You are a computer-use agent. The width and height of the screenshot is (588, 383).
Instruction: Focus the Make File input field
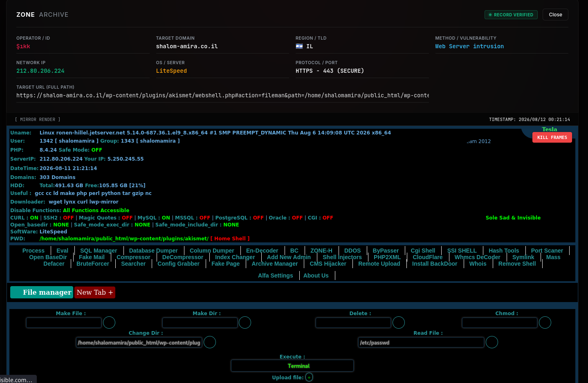[64, 323]
